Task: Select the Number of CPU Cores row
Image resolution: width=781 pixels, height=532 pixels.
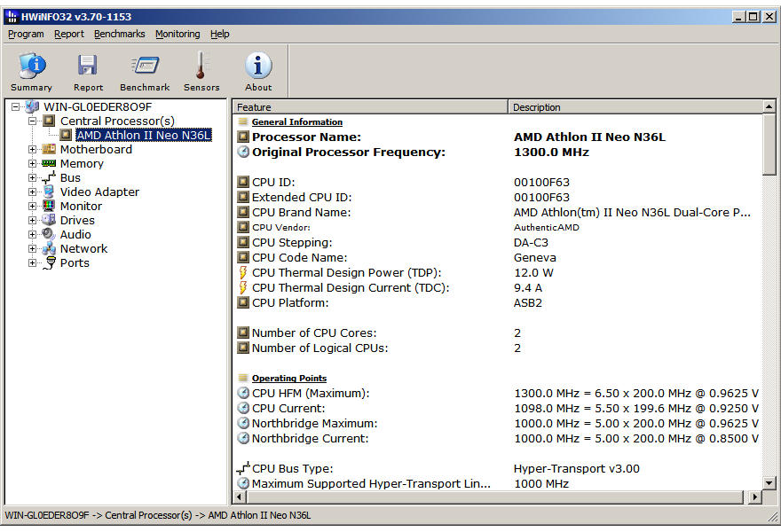Action: tap(497, 332)
